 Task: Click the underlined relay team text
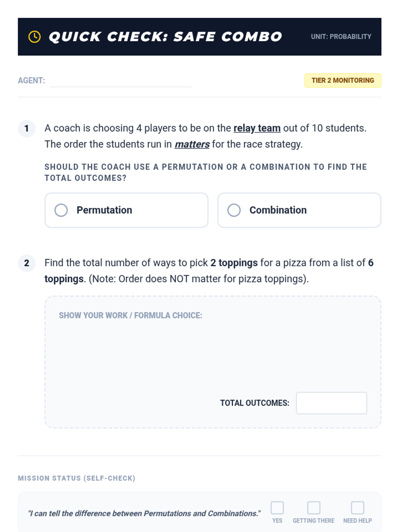(257, 128)
